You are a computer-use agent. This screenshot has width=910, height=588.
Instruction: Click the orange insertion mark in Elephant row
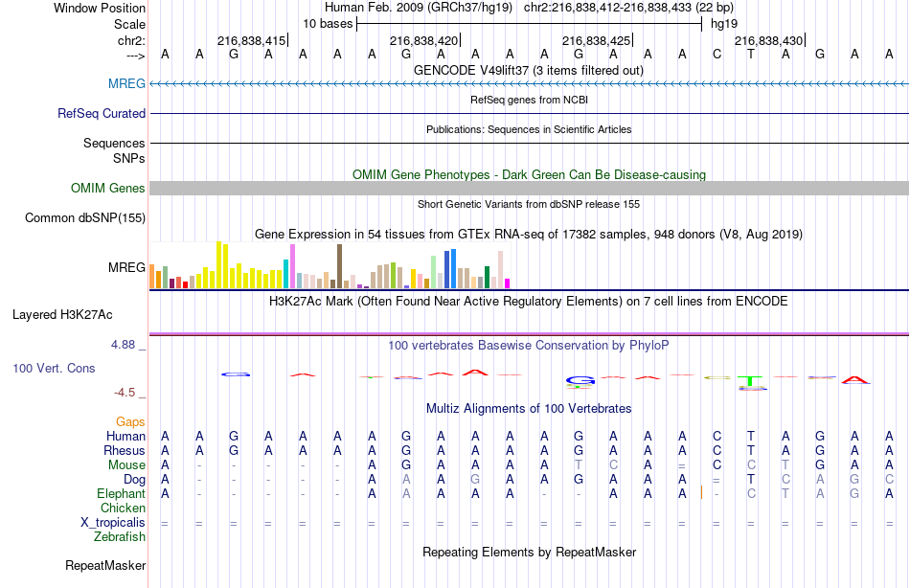tap(702, 492)
